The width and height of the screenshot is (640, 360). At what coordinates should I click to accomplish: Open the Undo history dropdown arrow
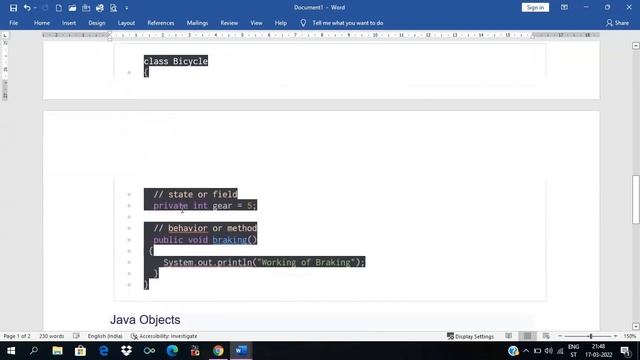(x=35, y=8)
